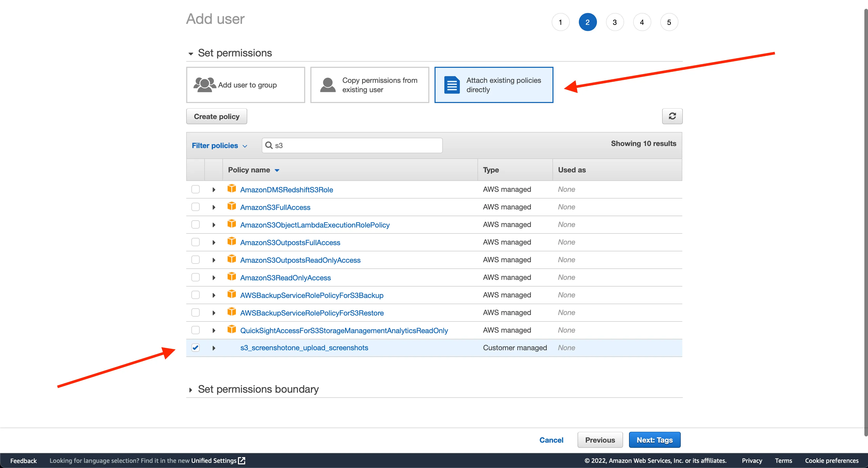This screenshot has height=468, width=868.
Task: Click the refresh policies icon button
Action: click(672, 116)
